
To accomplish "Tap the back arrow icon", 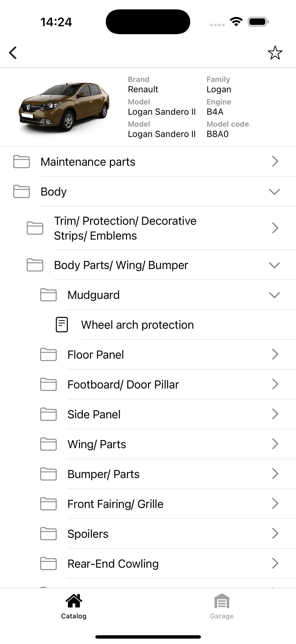I will [13, 53].
